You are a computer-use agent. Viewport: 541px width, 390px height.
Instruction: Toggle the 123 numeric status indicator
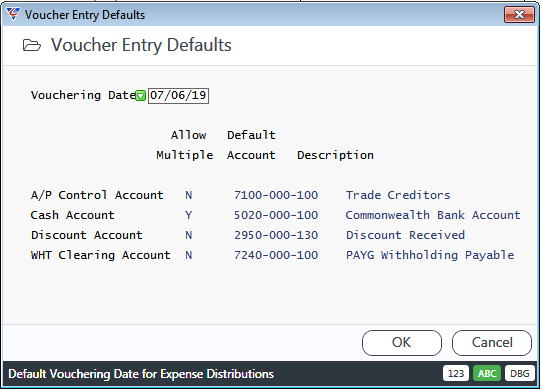[x=456, y=373]
